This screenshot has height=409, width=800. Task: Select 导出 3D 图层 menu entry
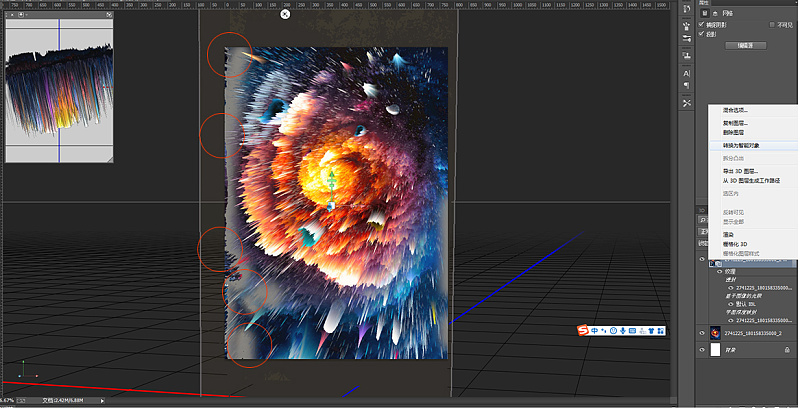click(x=741, y=171)
